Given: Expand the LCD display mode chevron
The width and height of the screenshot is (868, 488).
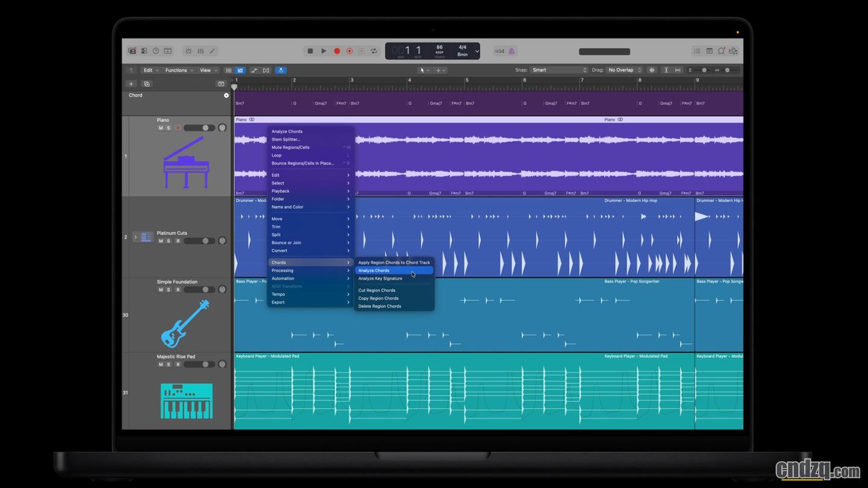Looking at the screenshot, I should click(x=477, y=51).
